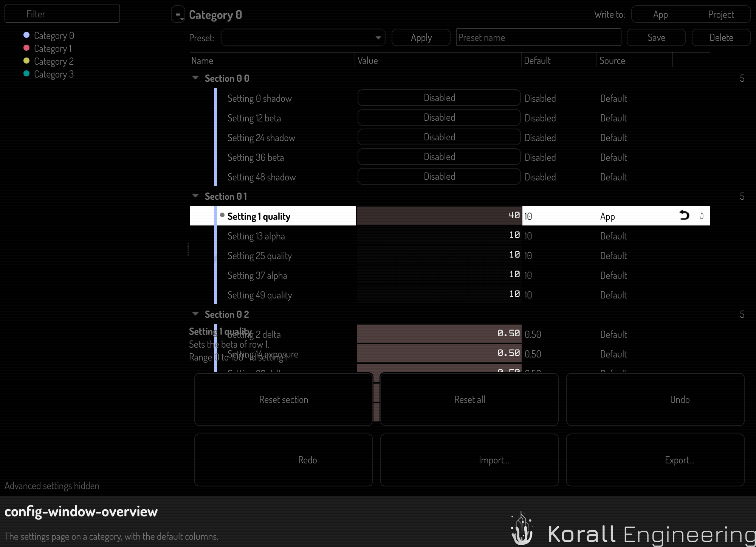
Task: Click the Undo button
Action: (x=655, y=399)
